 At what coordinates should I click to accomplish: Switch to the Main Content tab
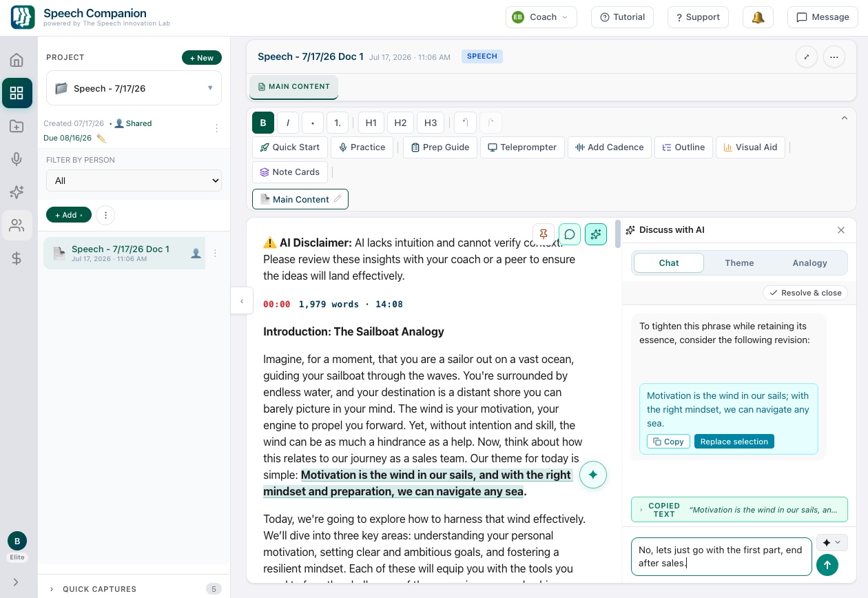pyautogui.click(x=293, y=87)
